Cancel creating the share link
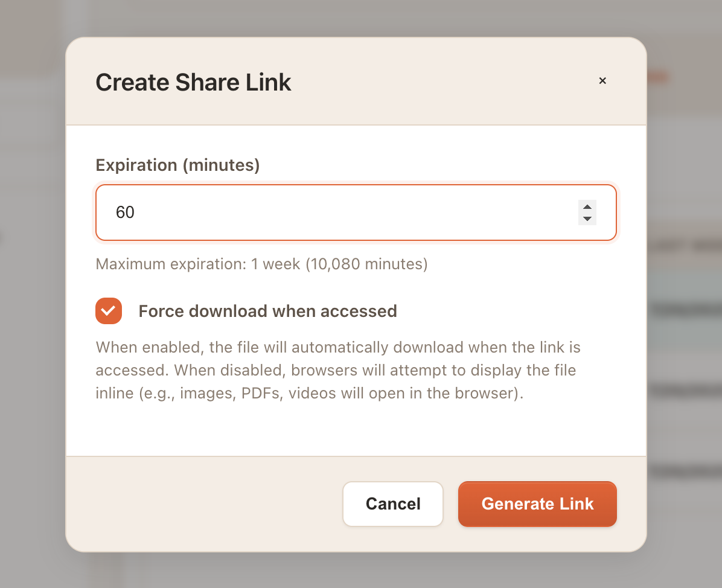The height and width of the screenshot is (588, 722). 393,504
